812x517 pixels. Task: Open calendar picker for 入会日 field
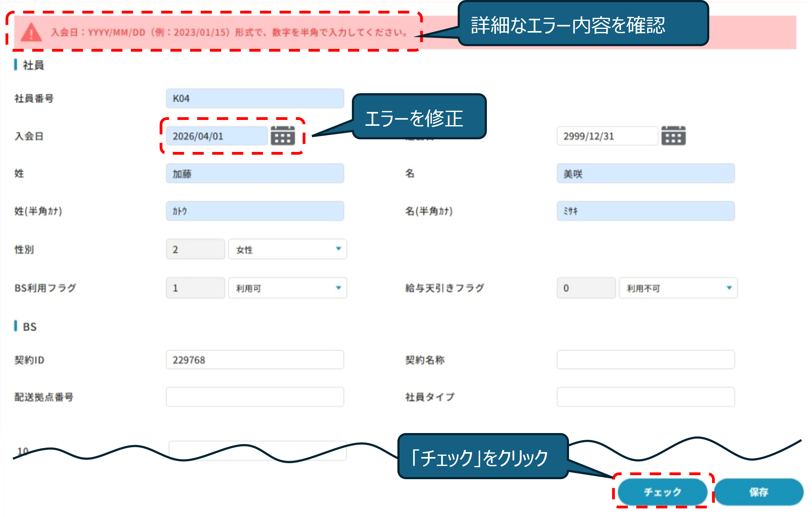tap(283, 136)
